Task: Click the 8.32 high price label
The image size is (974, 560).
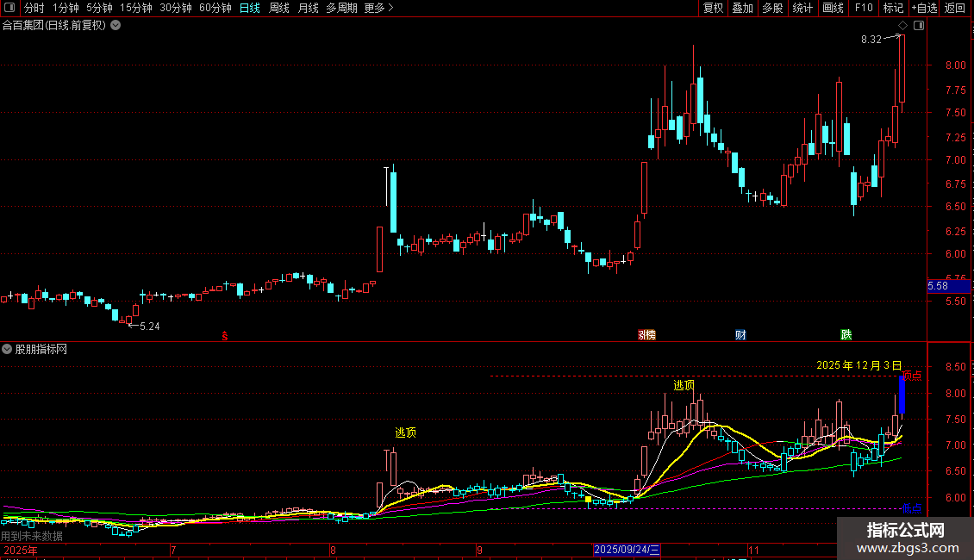Action: [871, 39]
